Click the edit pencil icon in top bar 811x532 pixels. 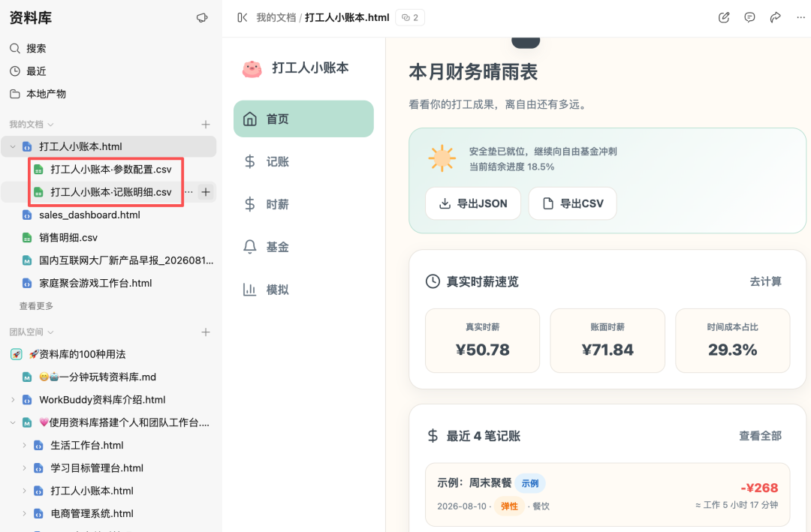(724, 17)
